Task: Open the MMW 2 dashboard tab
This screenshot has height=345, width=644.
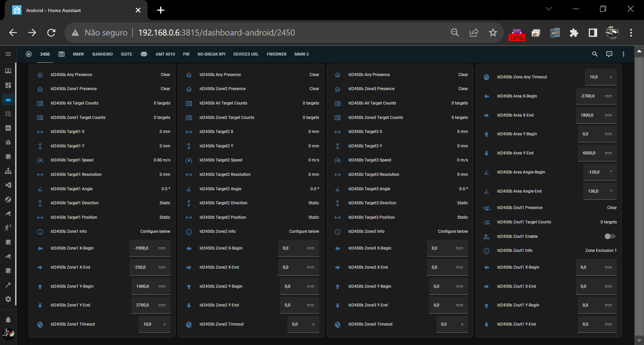Action: click(302, 54)
